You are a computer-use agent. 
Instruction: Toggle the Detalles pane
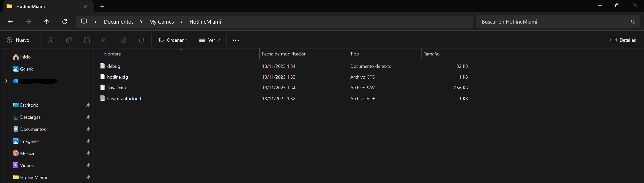point(623,40)
